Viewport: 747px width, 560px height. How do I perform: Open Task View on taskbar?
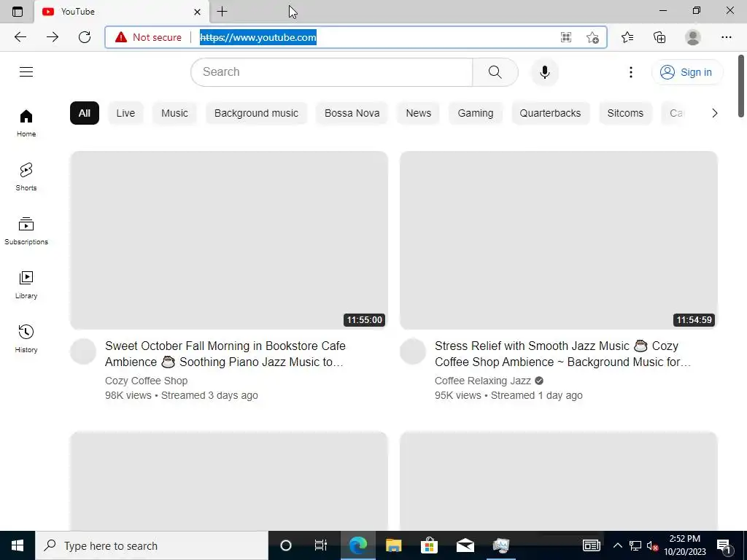(x=321, y=545)
